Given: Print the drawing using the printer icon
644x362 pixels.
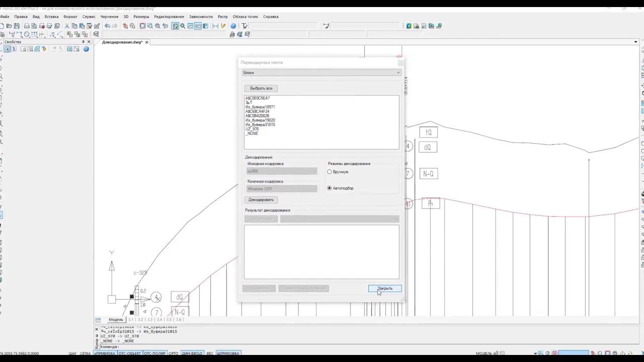Looking at the screenshot, I should point(27,26).
